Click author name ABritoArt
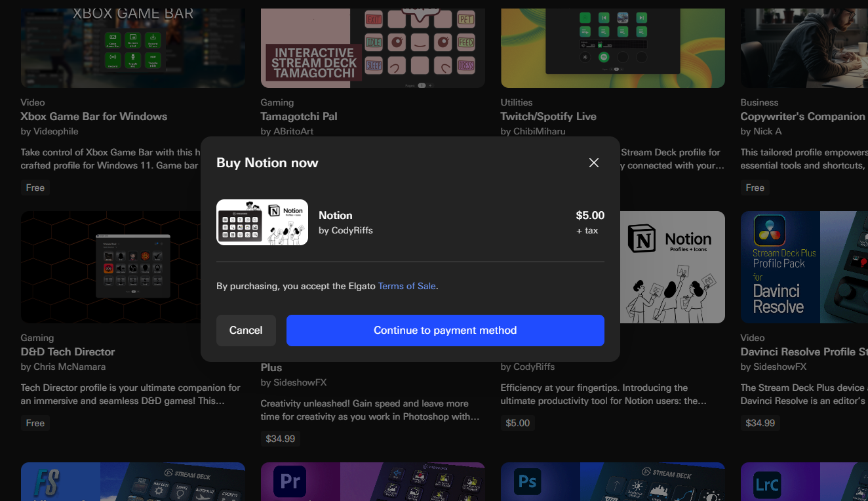 pyautogui.click(x=294, y=131)
